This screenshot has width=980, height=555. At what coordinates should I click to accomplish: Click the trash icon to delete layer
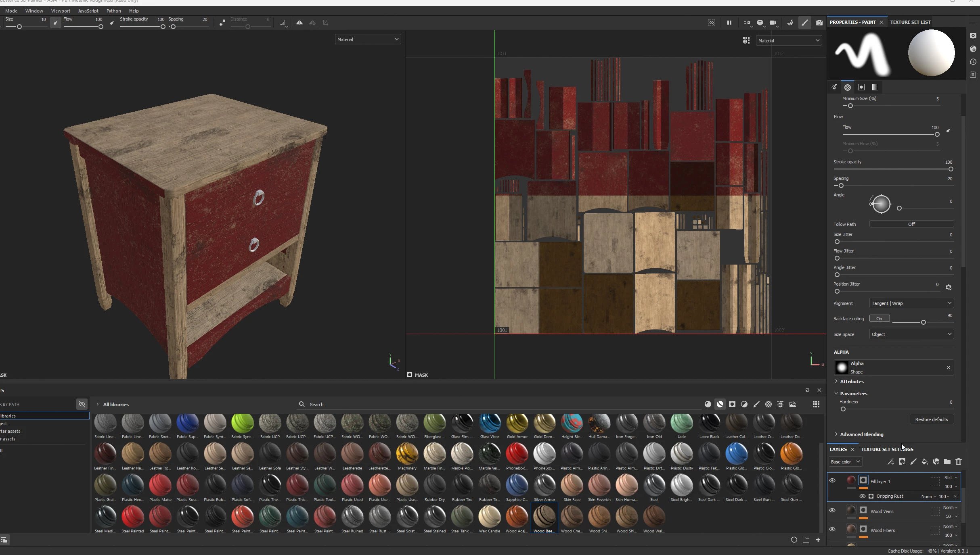pyautogui.click(x=959, y=461)
